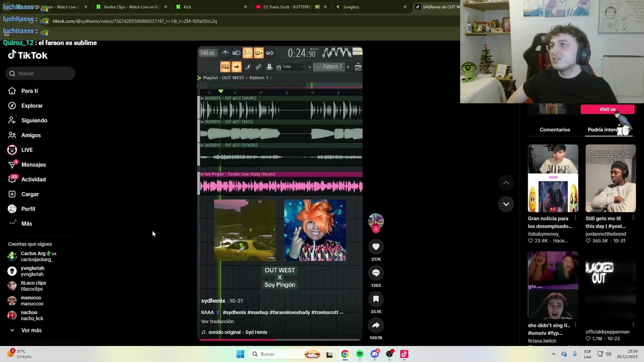The width and height of the screenshot is (644, 362).
Task: Close the Songless browser tab
Action: coord(405,7)
